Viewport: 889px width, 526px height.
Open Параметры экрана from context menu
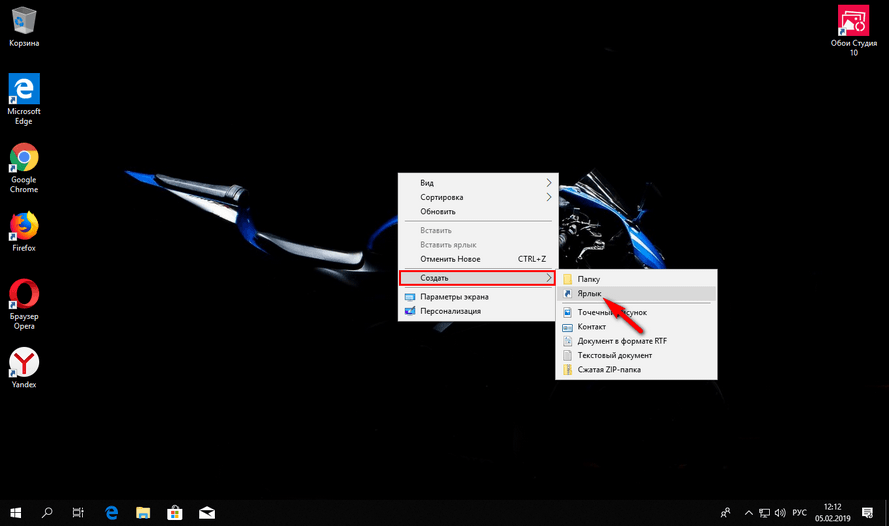pos(478,296)
